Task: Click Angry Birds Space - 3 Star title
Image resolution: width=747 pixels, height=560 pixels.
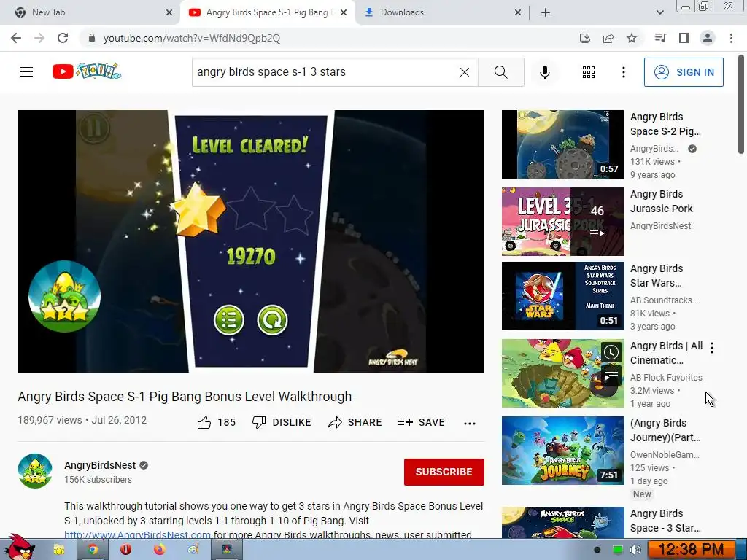Action: coord(665,521)
